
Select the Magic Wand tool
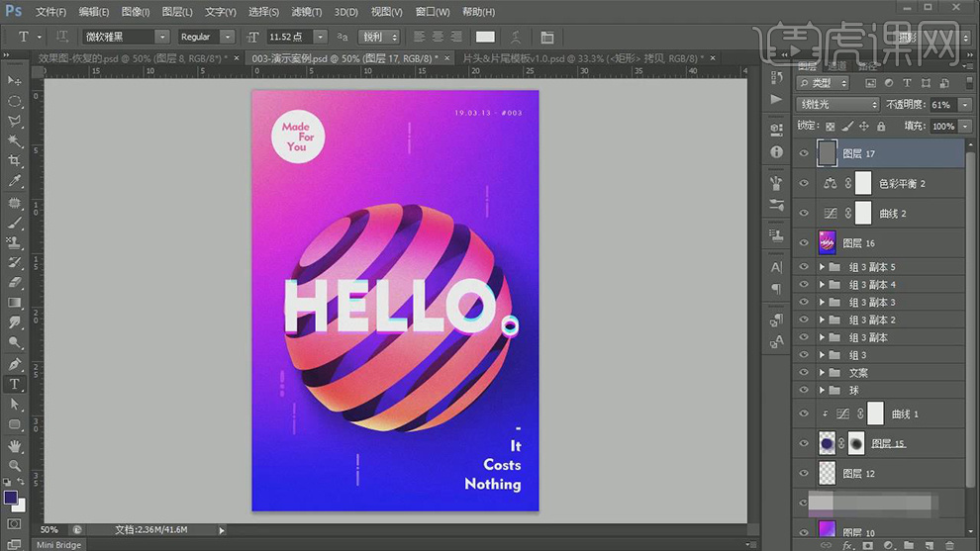coord(14,140)
